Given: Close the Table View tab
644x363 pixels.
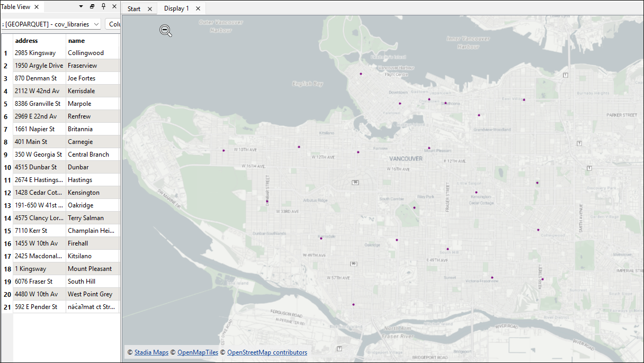Looking at the screenshot, I should 37,7.
